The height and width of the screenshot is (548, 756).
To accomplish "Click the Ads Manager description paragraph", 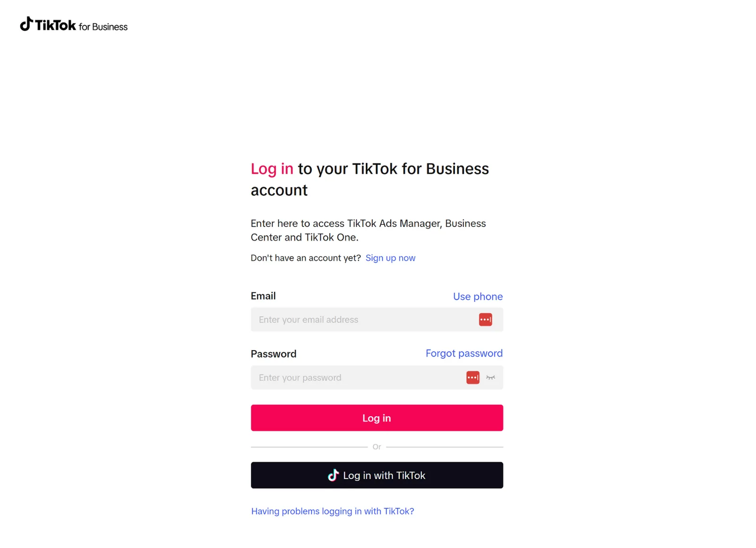I will click(368, 230).
